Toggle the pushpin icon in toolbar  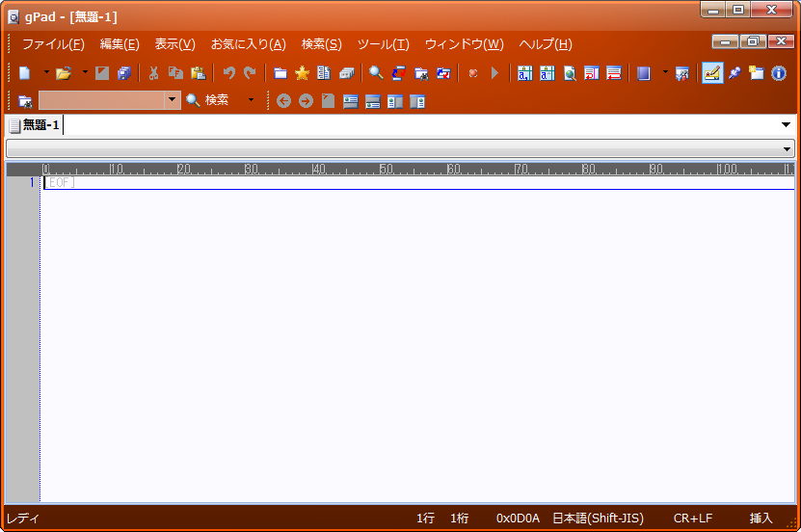[x=734, y=73]
